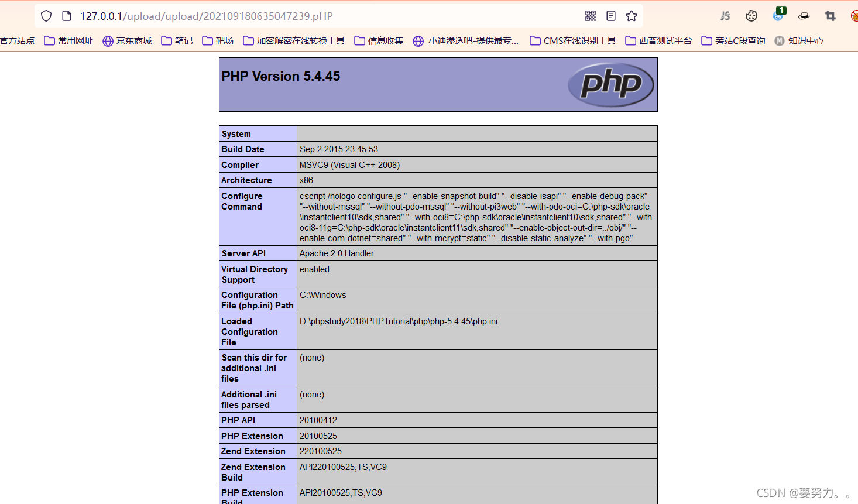858x504 pixels.
Task: Click the Compiler value MSVC9
Action: click(350, 165)
